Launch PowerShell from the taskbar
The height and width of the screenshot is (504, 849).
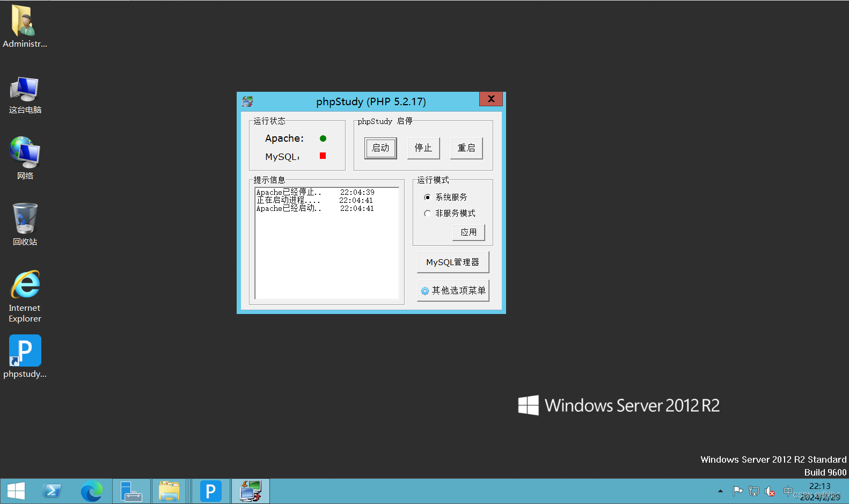point(52,491)
